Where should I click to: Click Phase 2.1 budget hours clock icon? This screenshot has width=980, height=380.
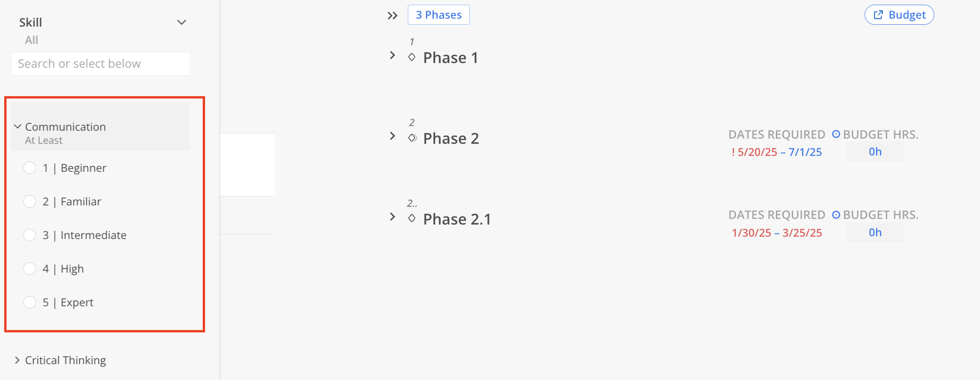click(x=836, y=215)
